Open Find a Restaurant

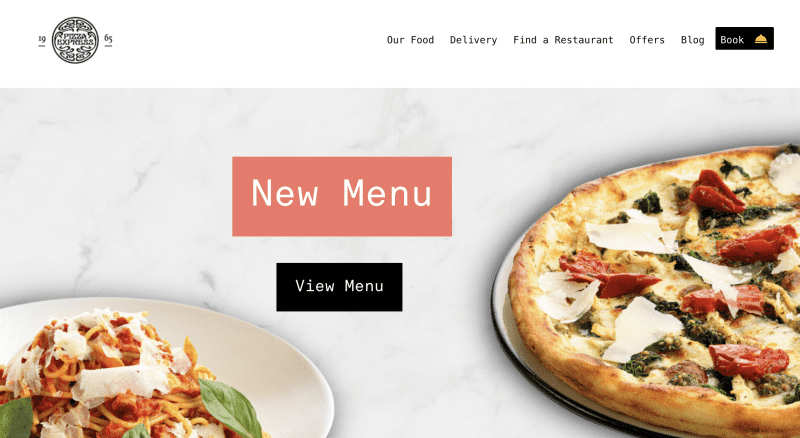563,40
